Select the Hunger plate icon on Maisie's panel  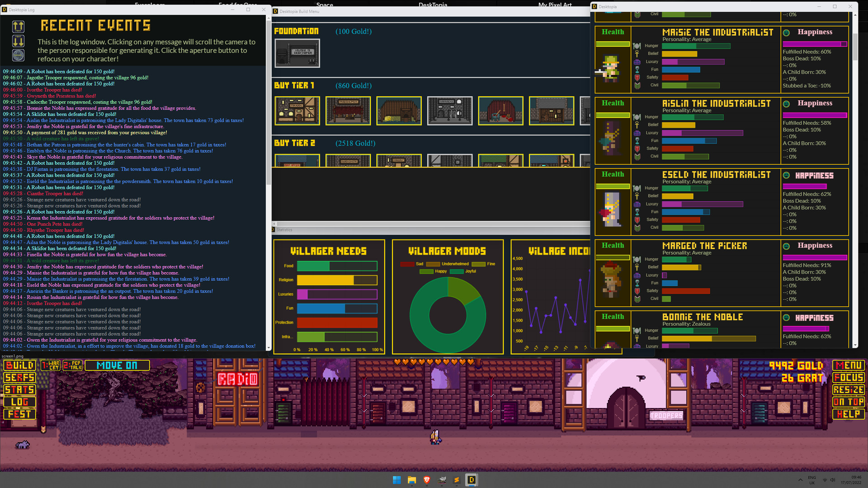[637, 46]
